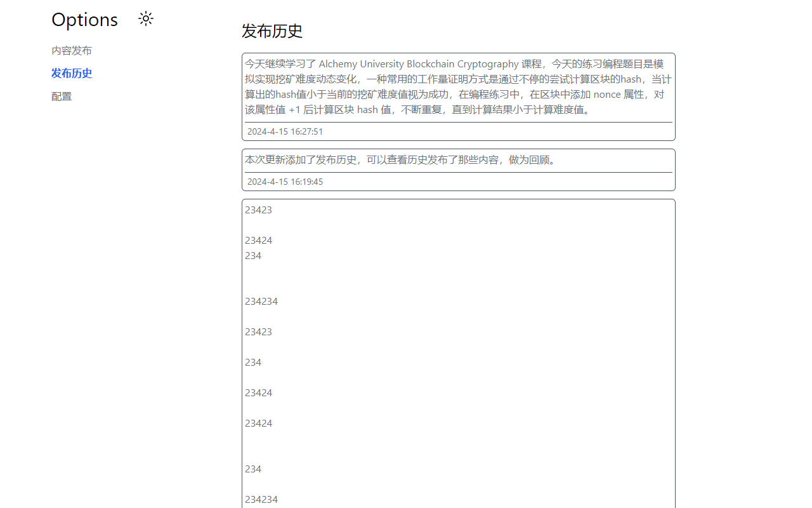Click the 234 line near the card bottom
This screenshot has width=812, height=508.
point(252,469)
